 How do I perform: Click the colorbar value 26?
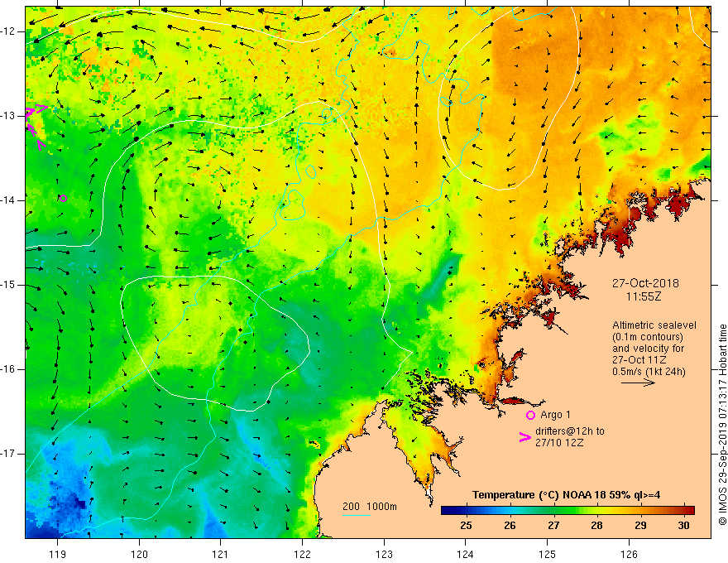[510, 526]
